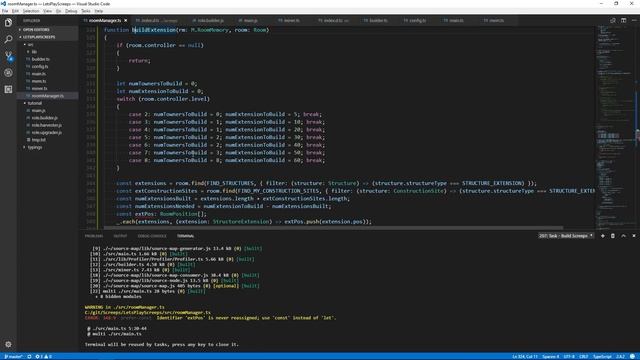The width and height of the screenshot is (640, 360).
Task: Open the Search view in activity bar
Action: (8, 39)
